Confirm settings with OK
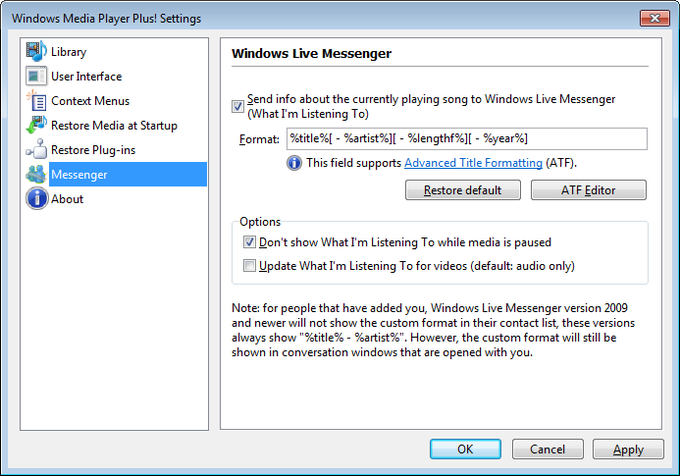Viewport: 680px width, 476px height. (x=465, y=449)
